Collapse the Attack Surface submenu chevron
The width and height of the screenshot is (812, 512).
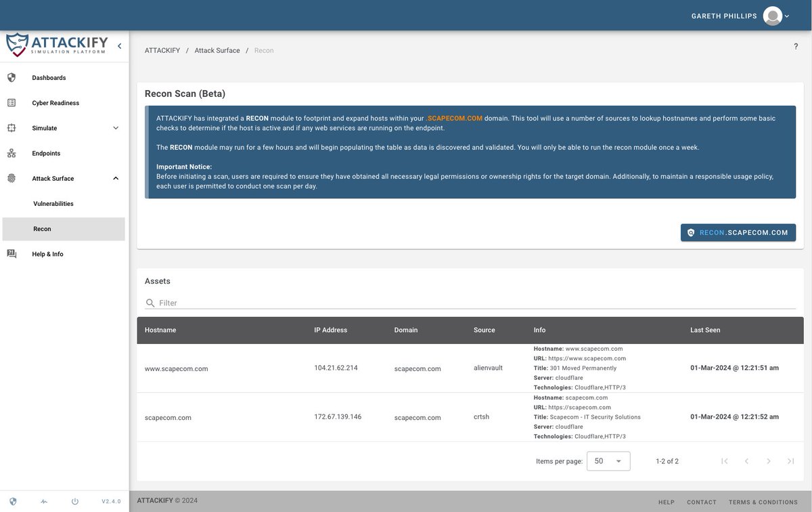tap(116, 178)
